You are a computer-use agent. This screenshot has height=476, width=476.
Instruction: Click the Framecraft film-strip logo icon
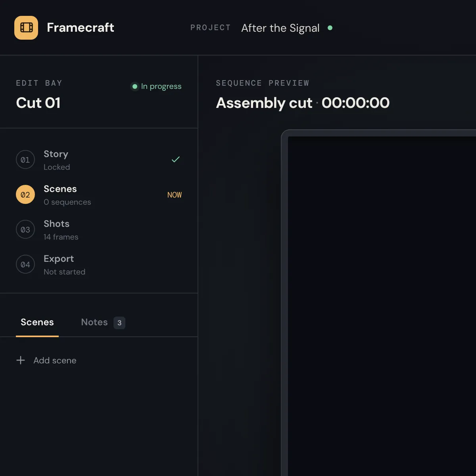point(26,28)
